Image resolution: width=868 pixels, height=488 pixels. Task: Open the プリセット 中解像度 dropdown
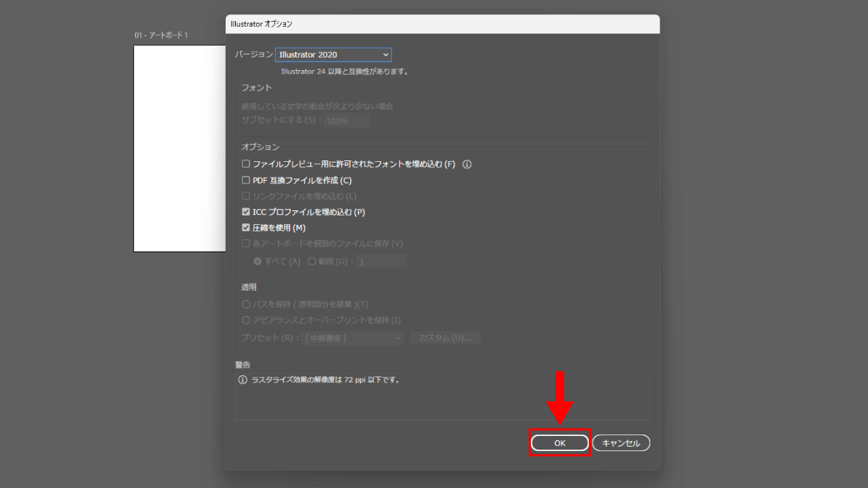point(354,338)
